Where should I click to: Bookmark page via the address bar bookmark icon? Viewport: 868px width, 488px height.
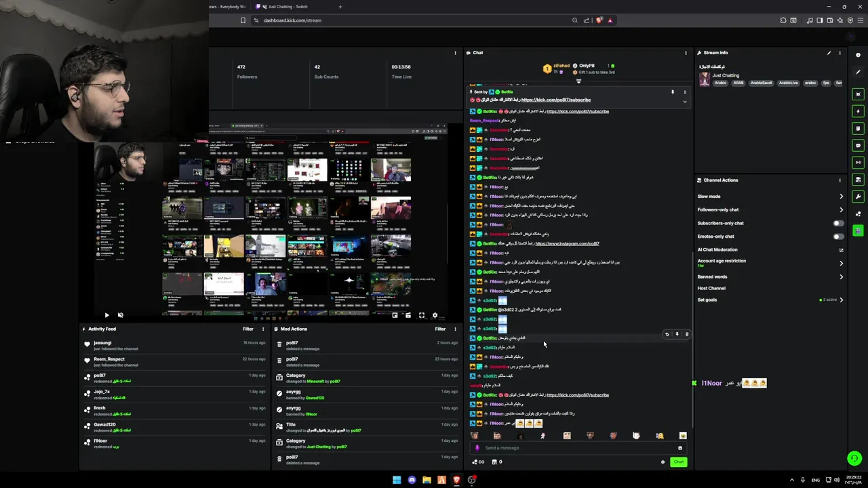point(243,20)
